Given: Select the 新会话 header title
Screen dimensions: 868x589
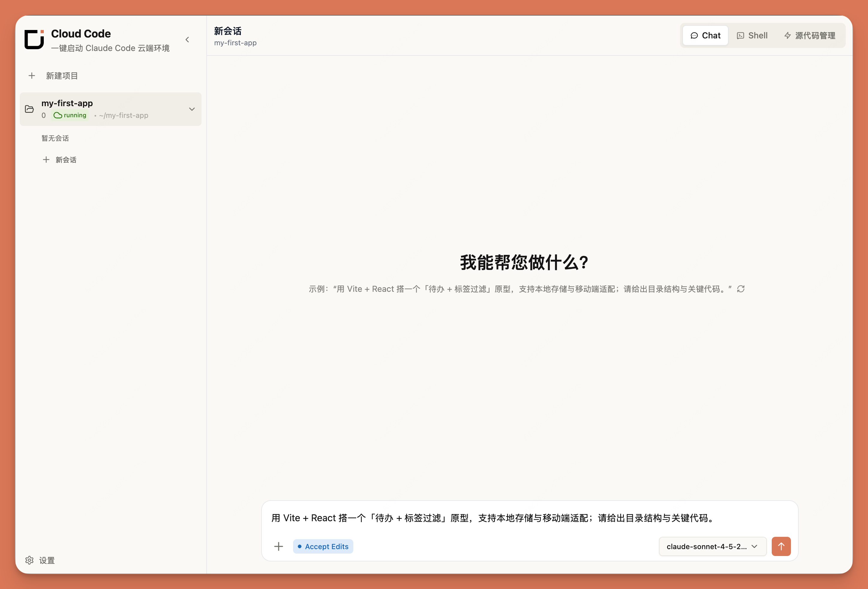Looking at the screenshot, I should tap(227, 31).
